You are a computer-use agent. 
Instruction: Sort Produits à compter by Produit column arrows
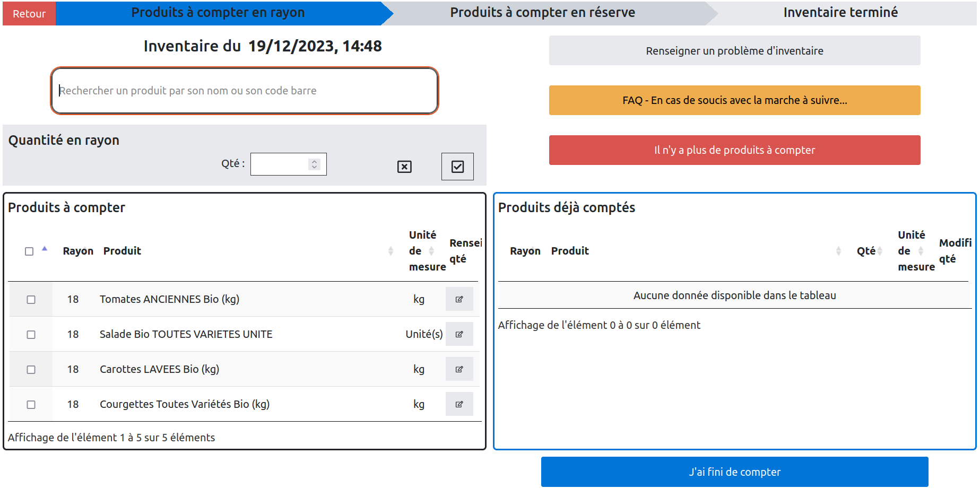(391, 251)
